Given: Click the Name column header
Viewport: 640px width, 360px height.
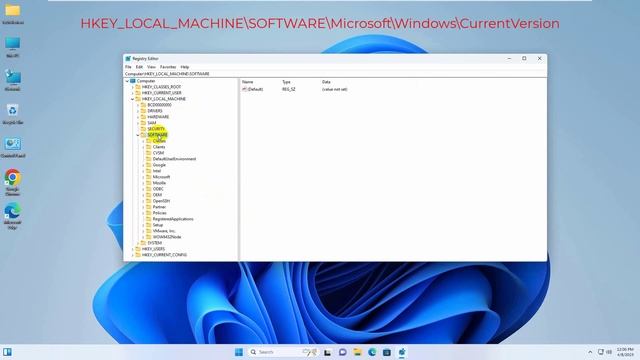Looking at the screenshot, I should click(x=248, y=82).
